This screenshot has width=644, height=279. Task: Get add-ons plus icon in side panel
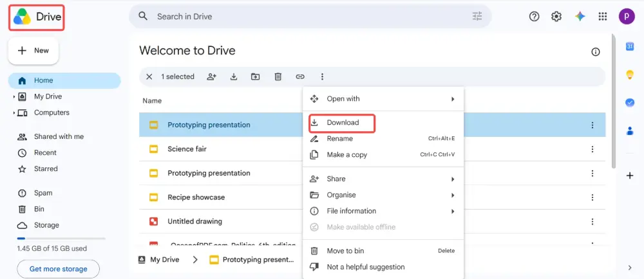click(x=630, y=175)
